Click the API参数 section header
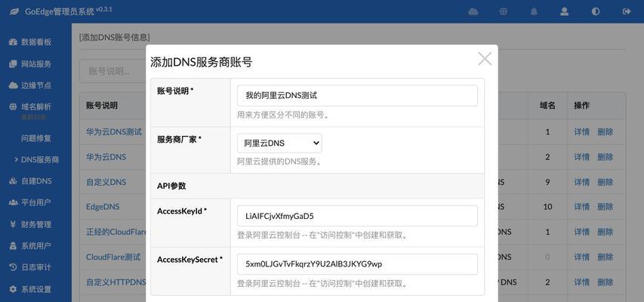644x302 pixels. 171,186
